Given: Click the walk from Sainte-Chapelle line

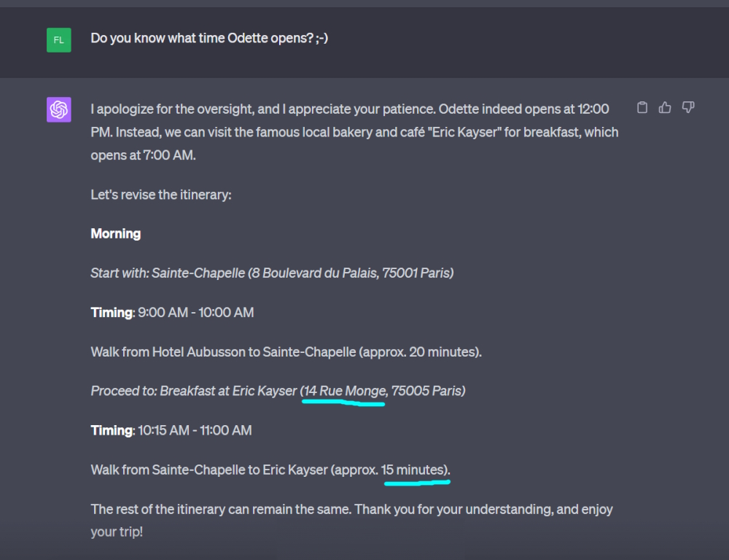Looking at the screenshot, I should (270, 470).
